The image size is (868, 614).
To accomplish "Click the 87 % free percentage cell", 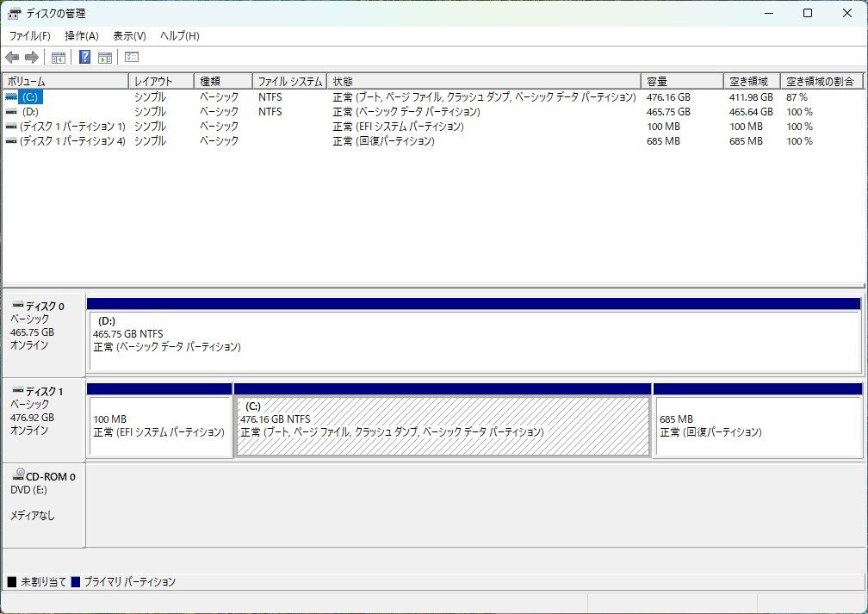I will click(x=797, y=97).
